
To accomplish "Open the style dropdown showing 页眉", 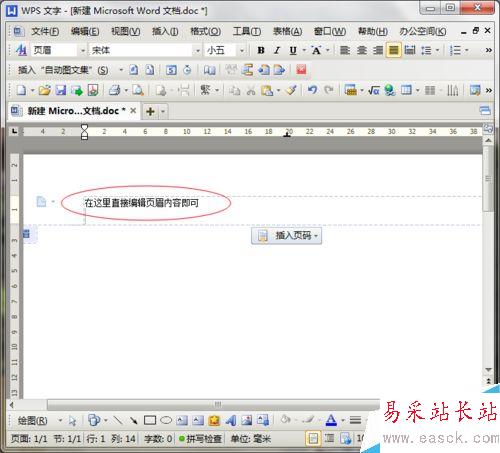I will point(83,51).
